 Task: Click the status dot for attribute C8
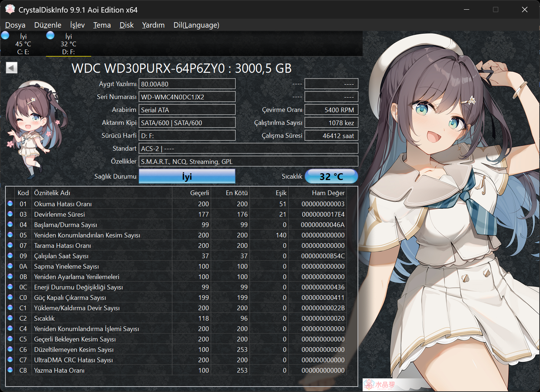point(10,370)
